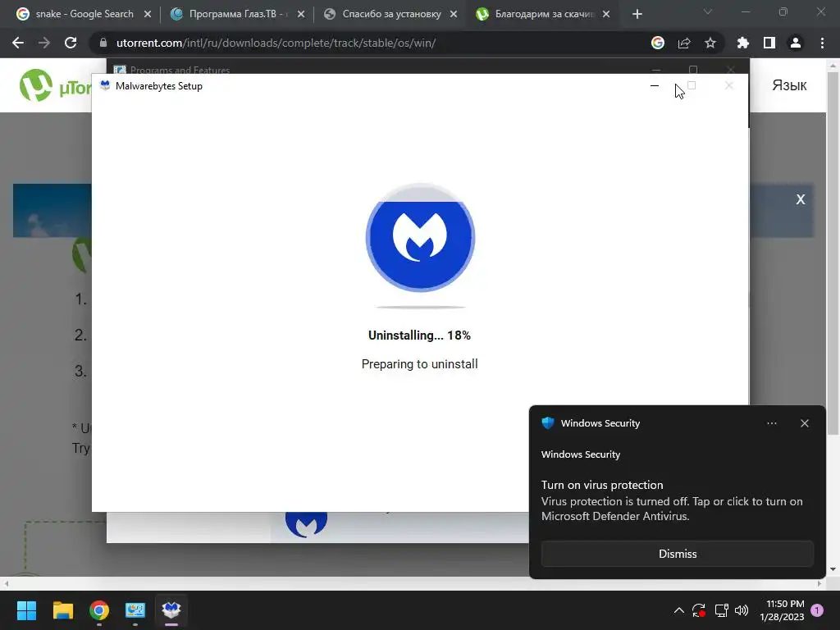The image size is (840, 630).
Task: Open Chrome tab search dropdown chevron
Action: (708, 11)
